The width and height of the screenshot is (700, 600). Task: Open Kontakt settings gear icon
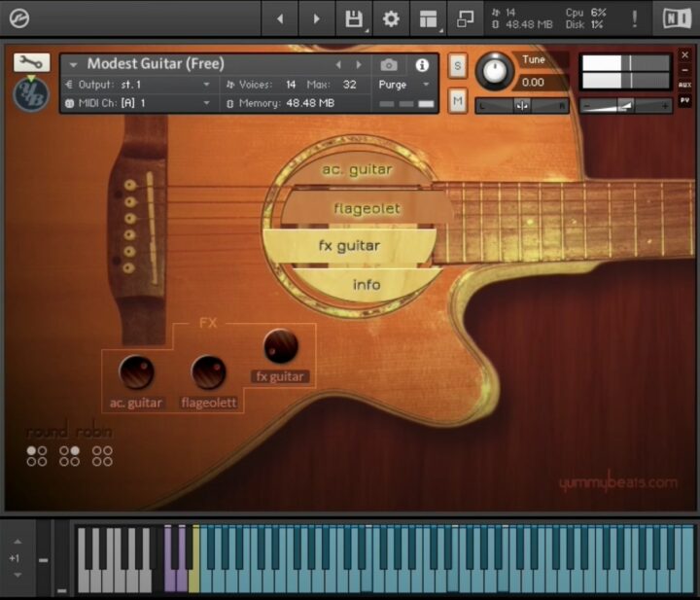coord(391,18)
